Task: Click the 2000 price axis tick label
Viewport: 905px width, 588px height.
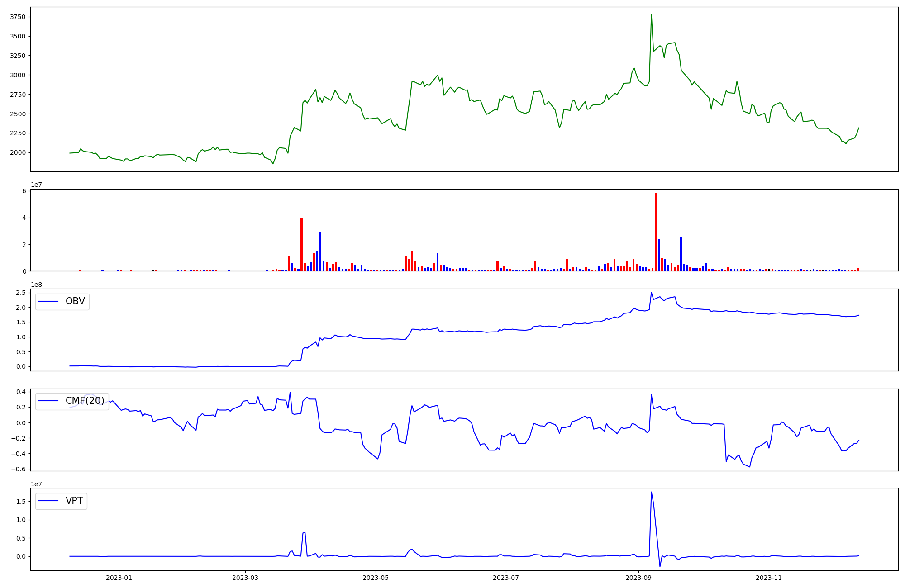Action: click(x=19, y=152)
